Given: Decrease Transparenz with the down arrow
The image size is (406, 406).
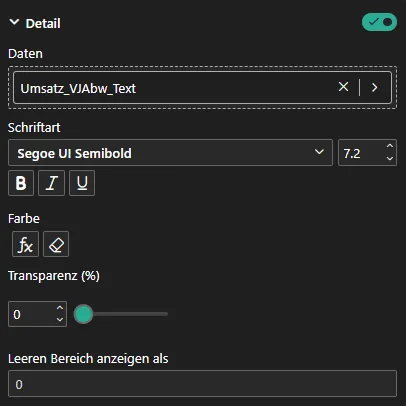Looking at the screenshot, I should (x=60, y=319).
